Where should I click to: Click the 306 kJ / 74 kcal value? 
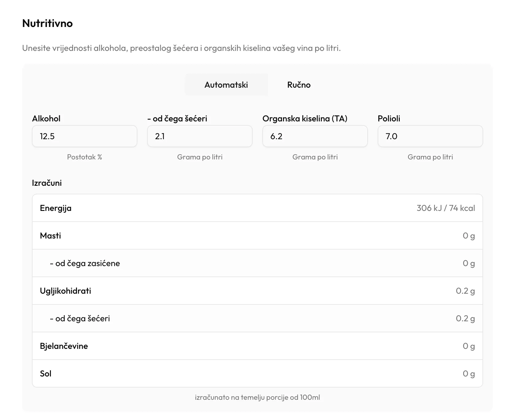pyautogui.click(x=446, y=208)
